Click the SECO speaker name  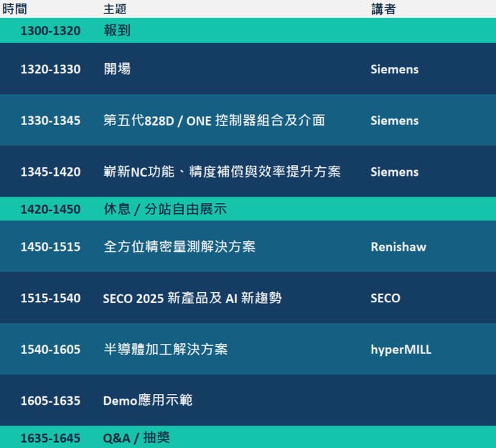point(385,298)
